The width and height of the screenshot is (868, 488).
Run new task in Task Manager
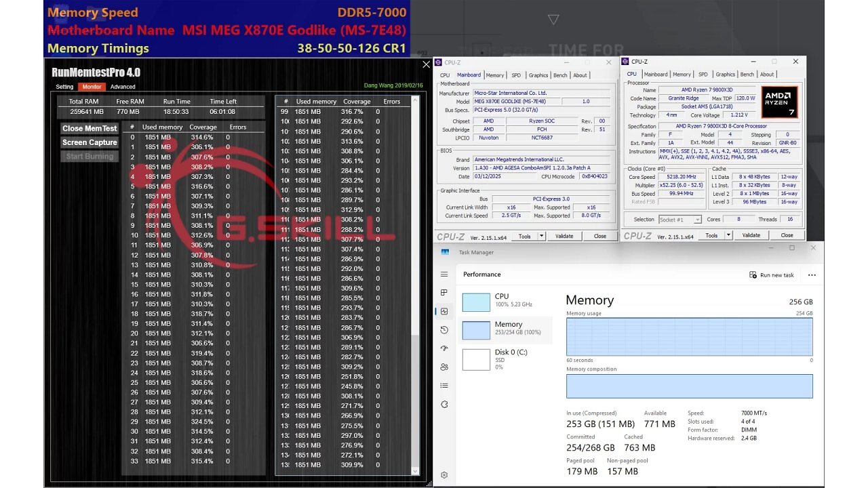[x=772, y=275]
